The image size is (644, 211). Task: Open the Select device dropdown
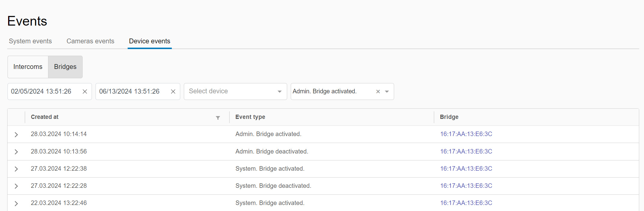click(x=235, y=92)
